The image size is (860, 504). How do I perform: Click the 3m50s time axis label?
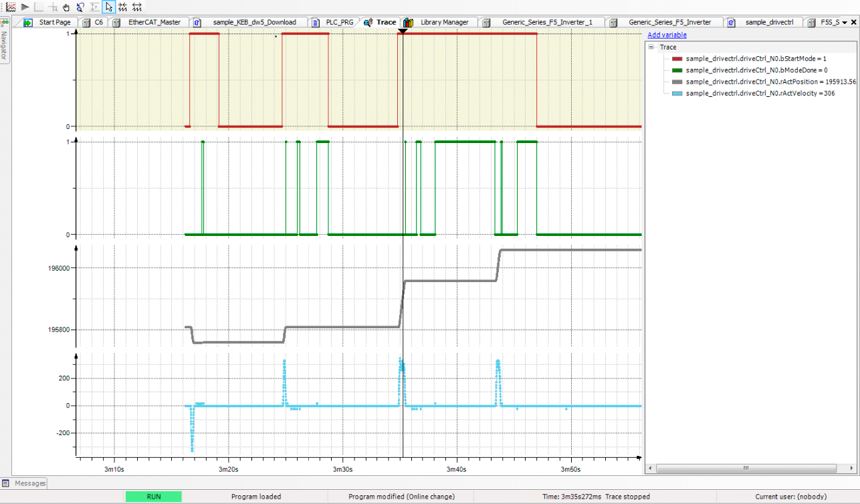(571, 469)
